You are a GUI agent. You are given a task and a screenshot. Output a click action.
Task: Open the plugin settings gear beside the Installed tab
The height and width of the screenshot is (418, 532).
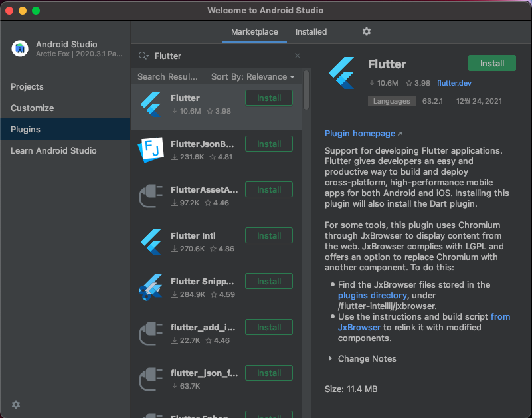pos(366,32)
